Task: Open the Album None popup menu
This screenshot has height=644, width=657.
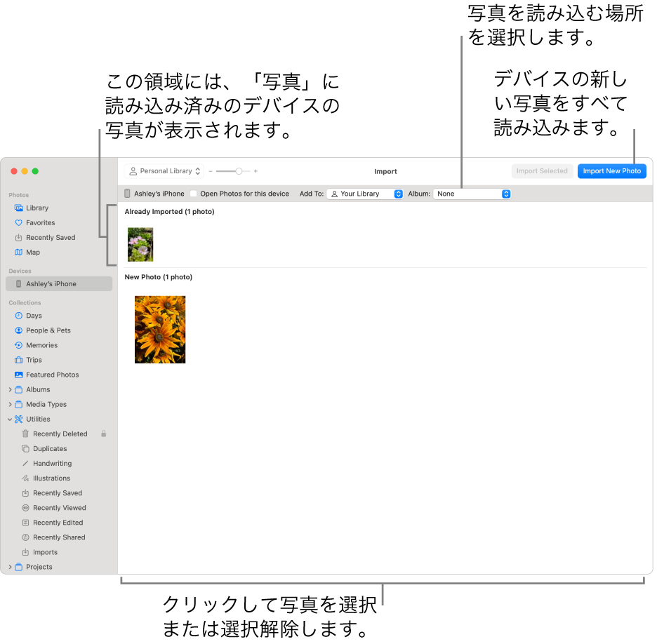Action: (472, 194)
